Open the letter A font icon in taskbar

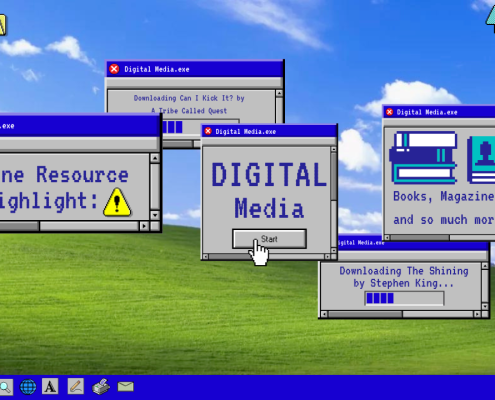(50, 386)
